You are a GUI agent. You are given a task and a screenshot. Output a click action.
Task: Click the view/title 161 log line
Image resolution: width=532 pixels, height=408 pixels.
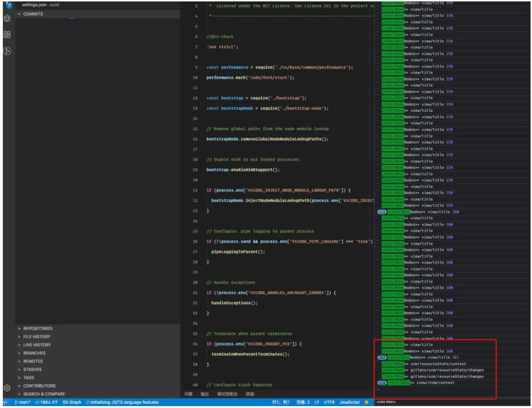(x=423, y=358)
